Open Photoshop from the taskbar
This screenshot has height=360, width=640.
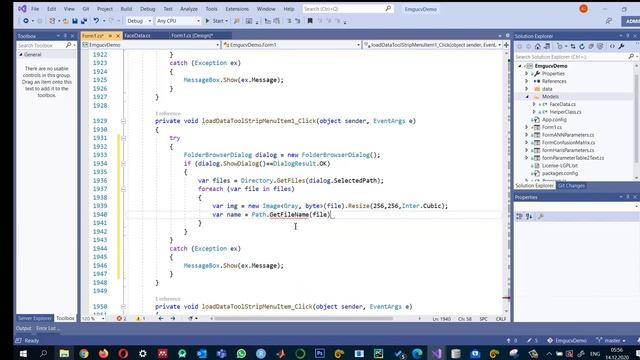[x=320, y=353]
